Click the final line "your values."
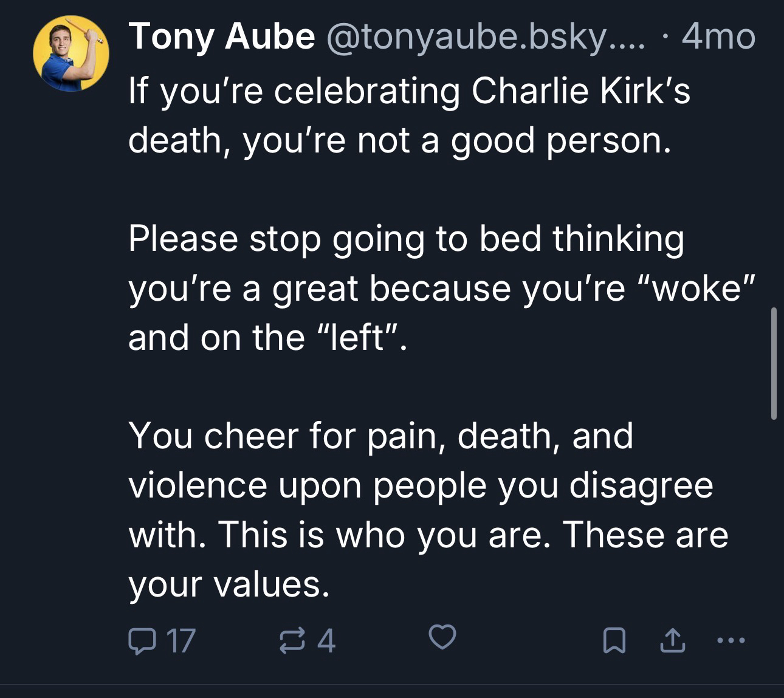The width and height of the screenshot is (784, 698). pyautogui.click(x=229, y=584)
